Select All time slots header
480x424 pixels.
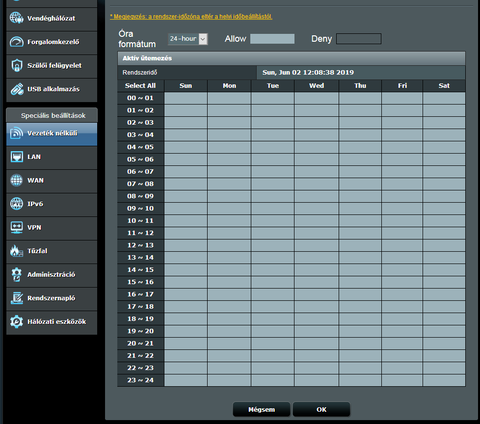click(x=140, y=86)
